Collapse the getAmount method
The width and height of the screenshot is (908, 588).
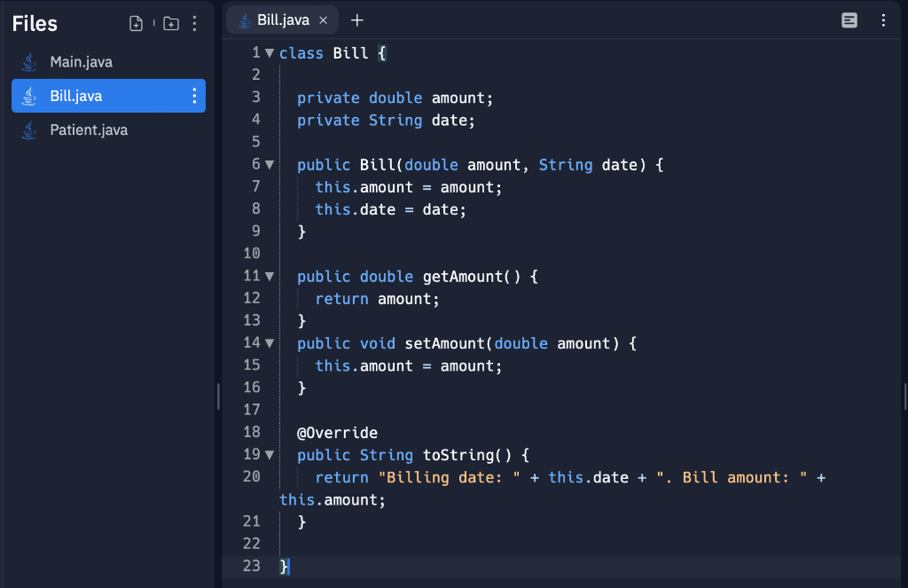(x=269, y=276)
